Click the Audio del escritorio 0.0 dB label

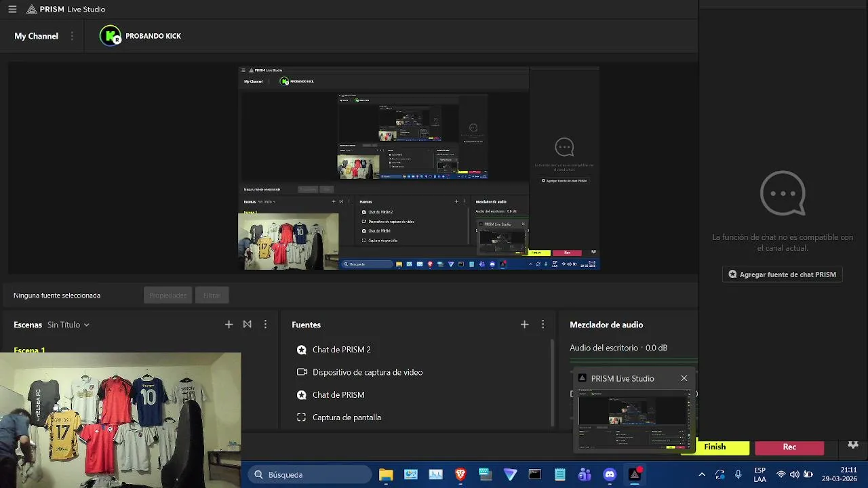click(x=618, y=348)
